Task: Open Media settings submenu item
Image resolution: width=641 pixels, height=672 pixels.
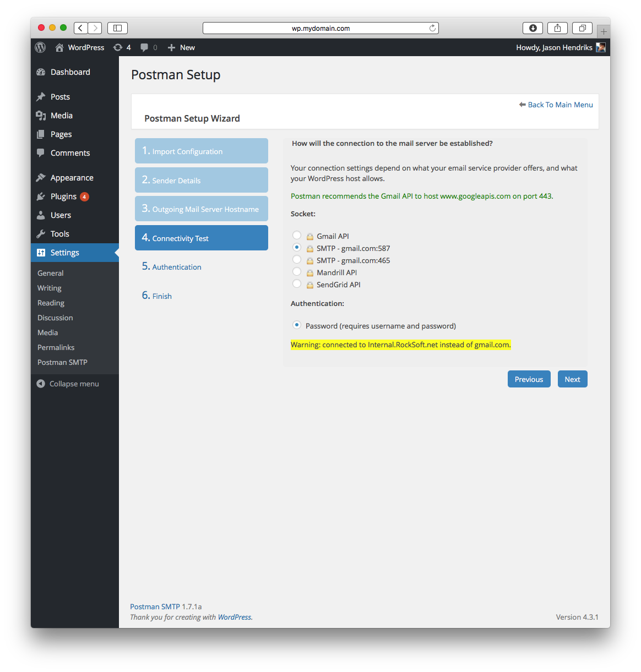Action: click(x=48, y=332)
